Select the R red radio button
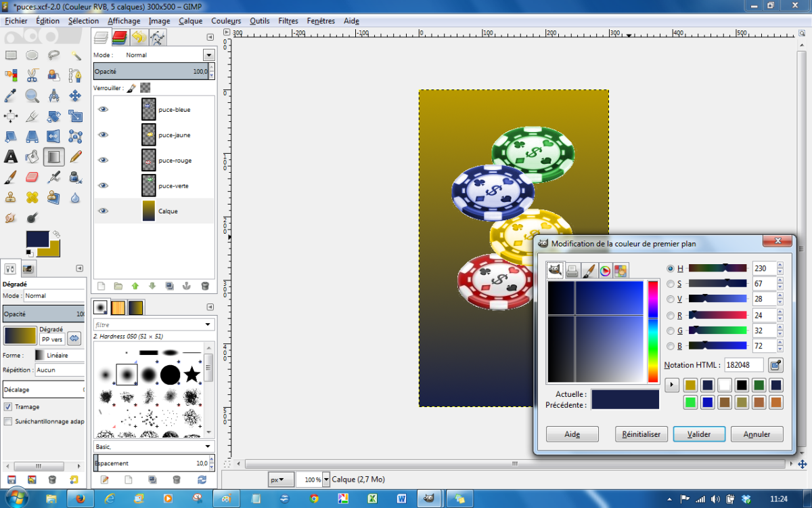Screen dimensions: 812x508 671,315
